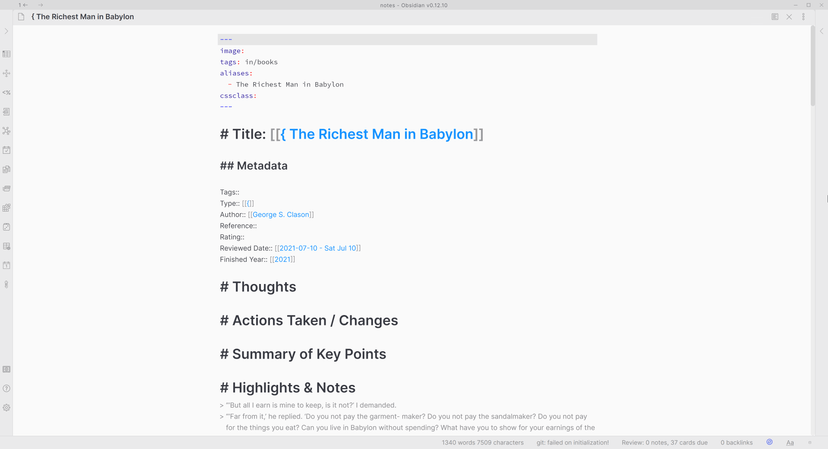Click the insert template files ribbon icon
This screenshot has height=449, width=828.
click(x=6, y=170)
